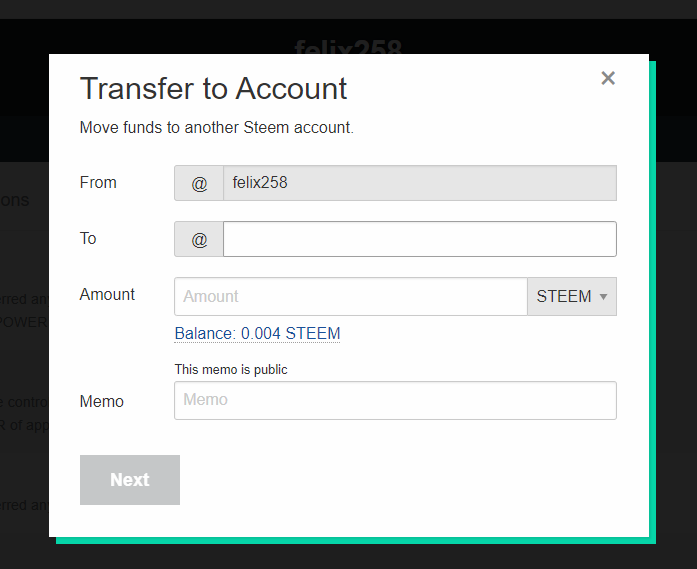Click the Balance: 0.004 STEEM link

pyautogui.click(x=257, y=333)
